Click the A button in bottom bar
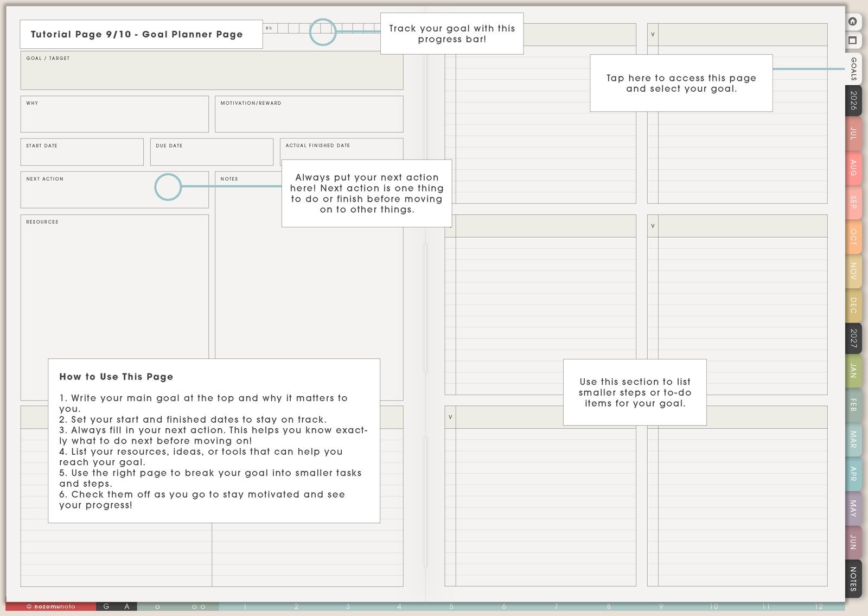Image resolution: width=868 pixels, height=616 pixels. (x=127, y=607)
